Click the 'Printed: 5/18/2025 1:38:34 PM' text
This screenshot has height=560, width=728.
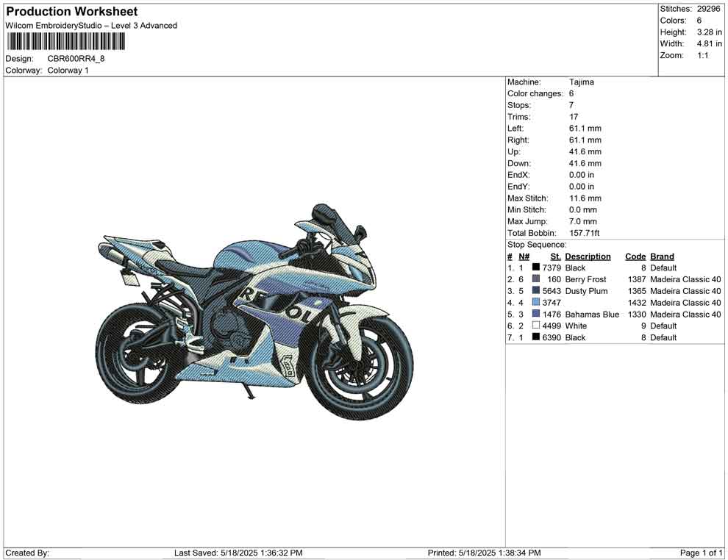[485, 553]
